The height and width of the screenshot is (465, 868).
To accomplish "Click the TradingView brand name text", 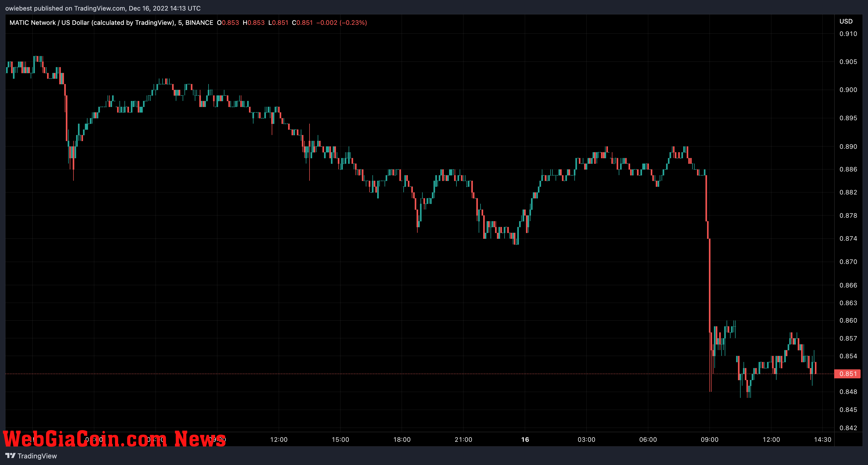I will [x=37, y=456].
